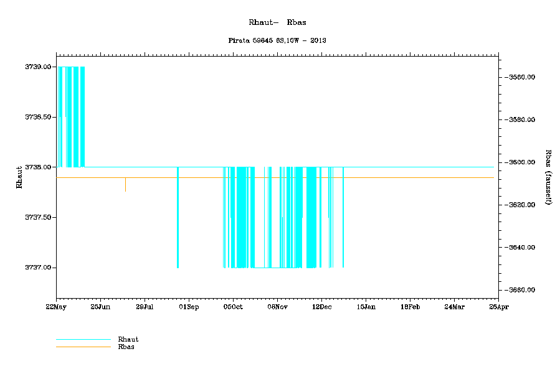Viewport: 555px width, 392px height.
Task: Click the line sample beside Rbas legend
Action: [83, 347]
